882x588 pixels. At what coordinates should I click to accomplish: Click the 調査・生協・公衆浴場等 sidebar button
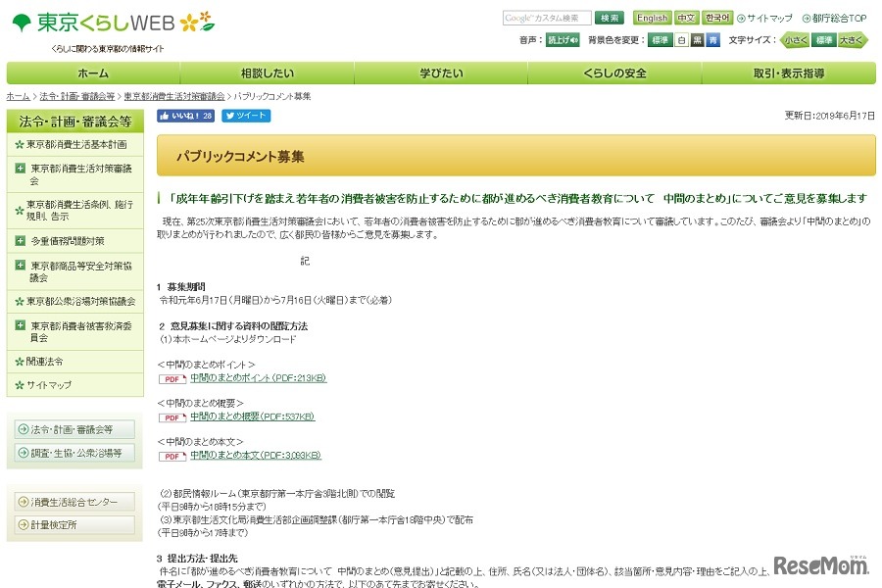pos(74,453)
